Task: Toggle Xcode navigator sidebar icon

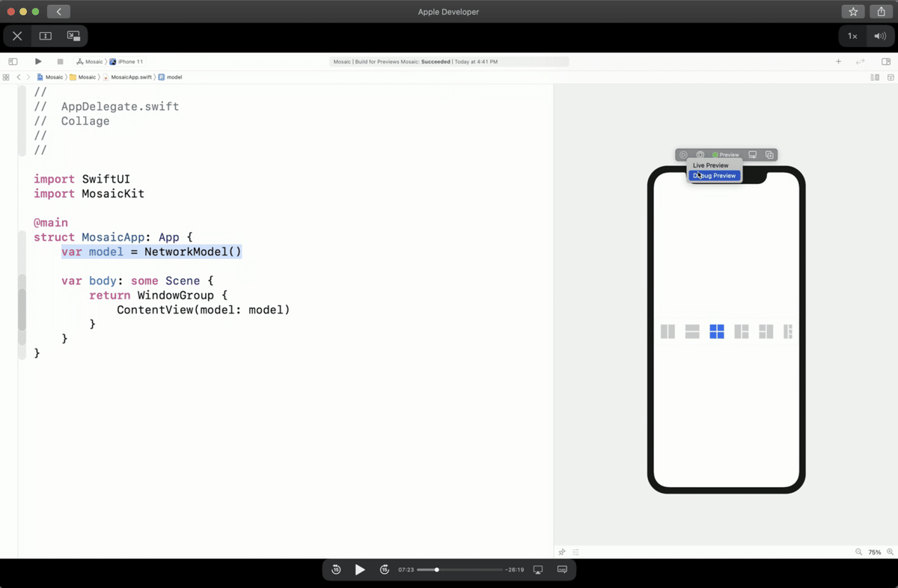Action: [x=13, y=61]
